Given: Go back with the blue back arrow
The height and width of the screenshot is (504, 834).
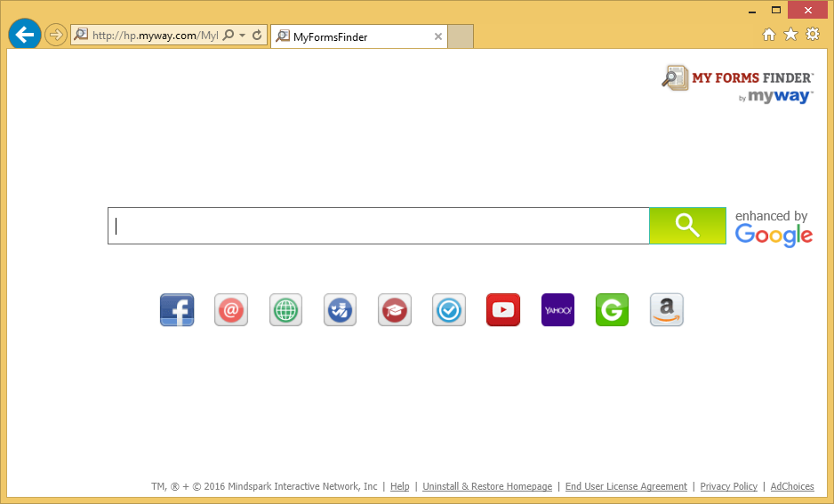Looking at the screenshot, I should point(25,35).
